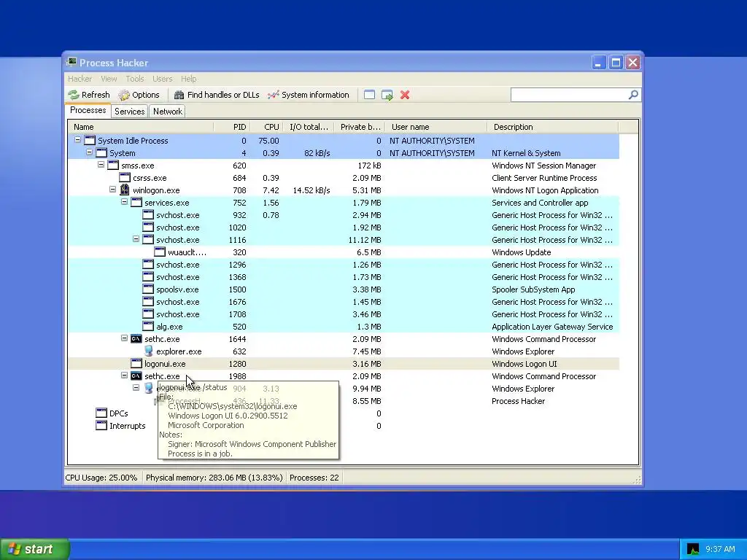The image size is (747, 560).
Task: Open System information graph window
Action: click(309, 95)
